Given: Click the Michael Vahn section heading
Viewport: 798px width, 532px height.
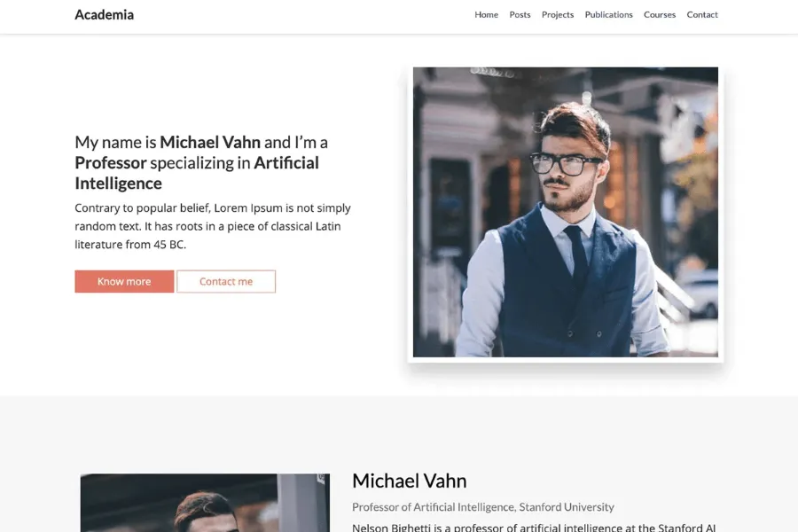Looking at the screenshot, I should 409,481.
